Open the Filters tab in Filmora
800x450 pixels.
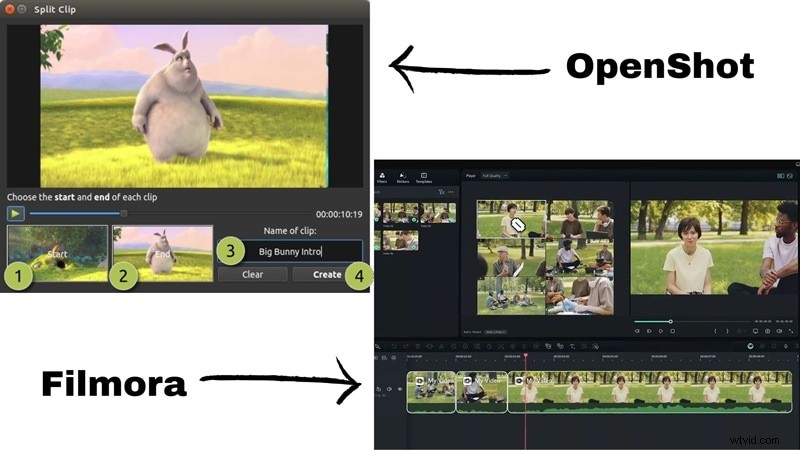coord(382,178)
